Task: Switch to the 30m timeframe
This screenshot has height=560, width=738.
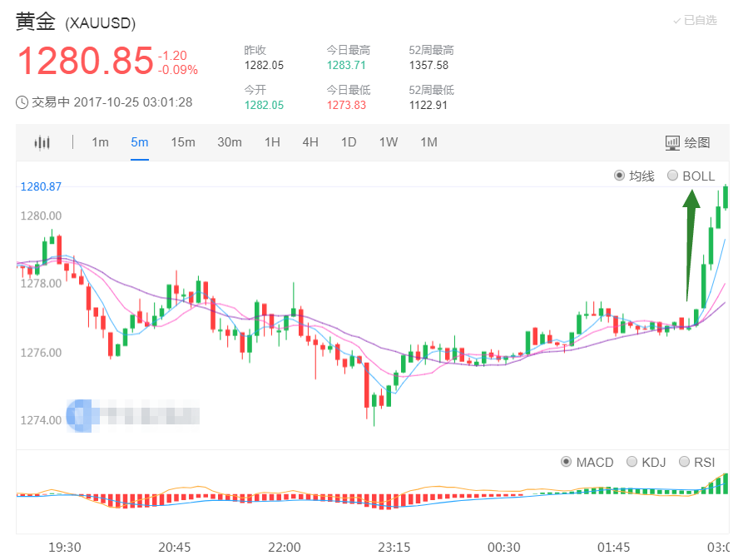Action: tap(230, 142)
